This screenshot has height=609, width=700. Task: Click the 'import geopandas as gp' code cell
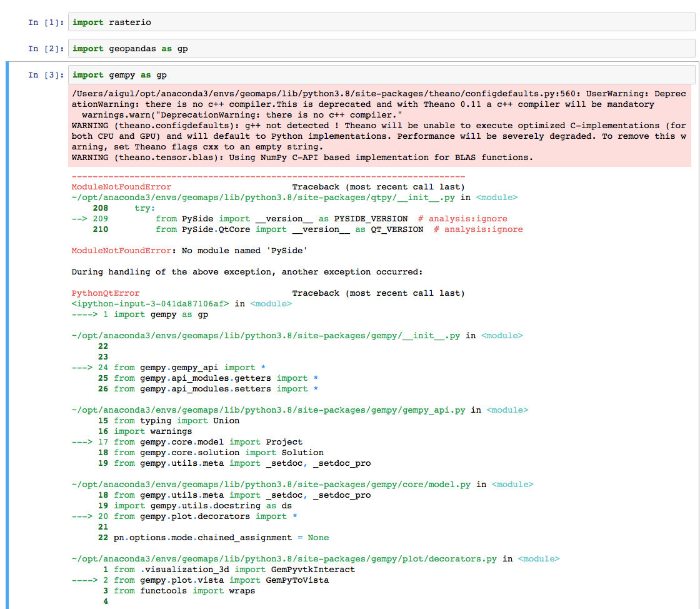pos(381,48)
